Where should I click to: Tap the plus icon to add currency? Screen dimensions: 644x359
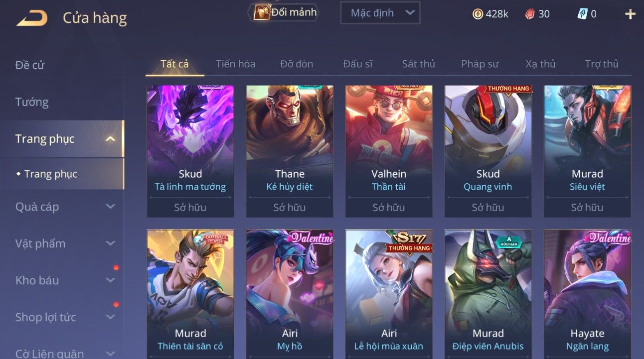(x=630, y=14)
